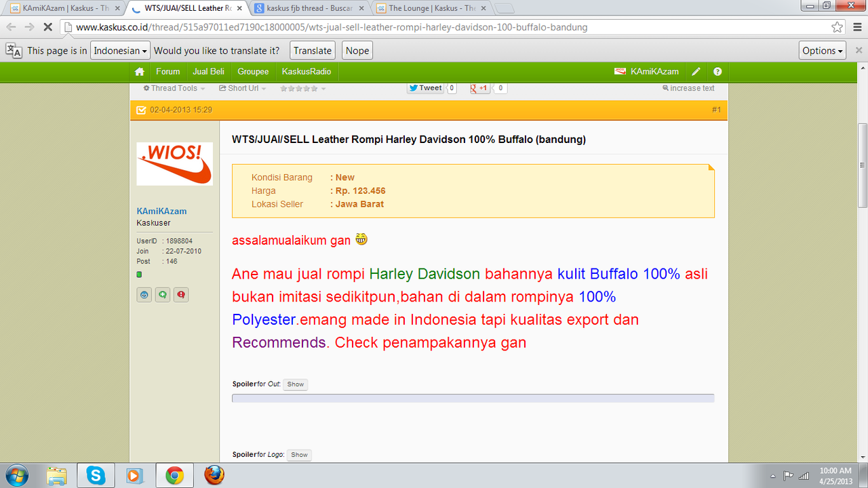Viewport: 868px width, 488px height.
Task: Click Chrome icon in taskbar
Action: coord(174,476)
